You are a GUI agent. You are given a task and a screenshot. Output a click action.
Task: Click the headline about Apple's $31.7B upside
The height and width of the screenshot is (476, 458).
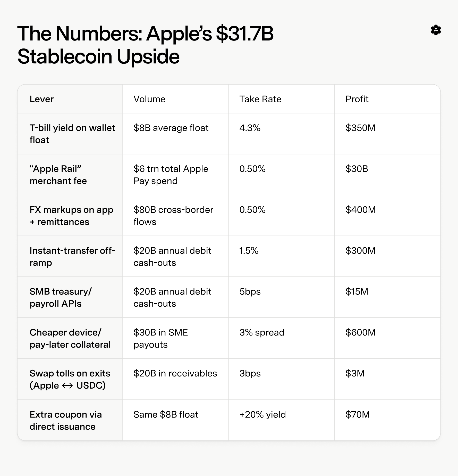[x=145, y=45]
